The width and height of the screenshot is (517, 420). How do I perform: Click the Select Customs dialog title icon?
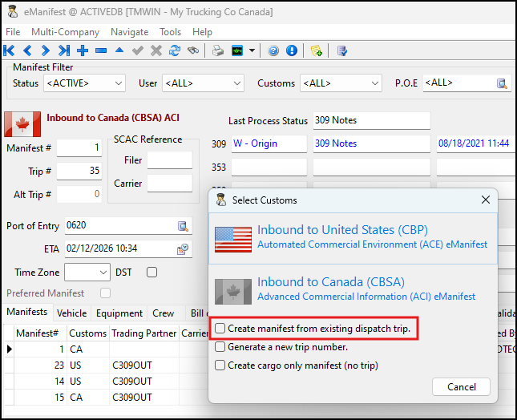point(220,200)
